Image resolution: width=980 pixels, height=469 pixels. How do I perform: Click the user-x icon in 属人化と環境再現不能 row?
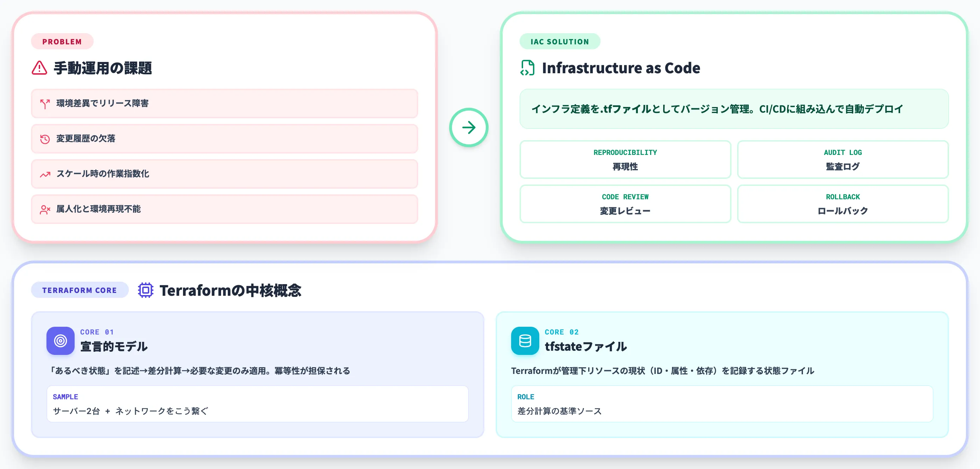(x=45, y=210)
